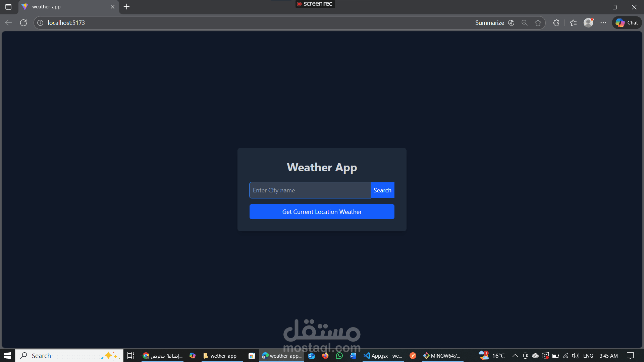Viewport: 644px width, 362px height.
Task: Click the ScreenRec recording indicator
Action: click(x=315, y=4)
